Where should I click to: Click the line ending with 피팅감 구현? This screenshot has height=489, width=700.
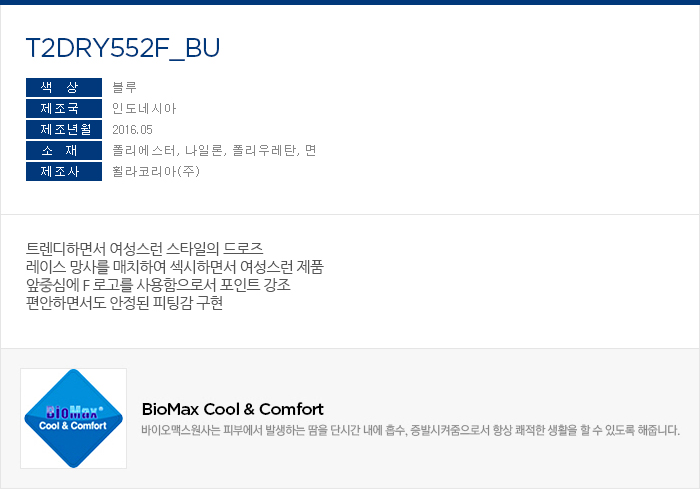[x=124, y=303]
